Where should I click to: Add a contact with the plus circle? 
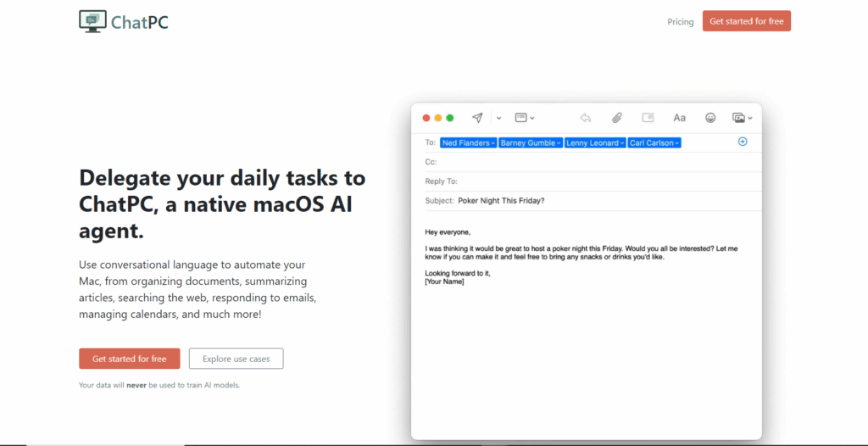(x=743, y=142)
